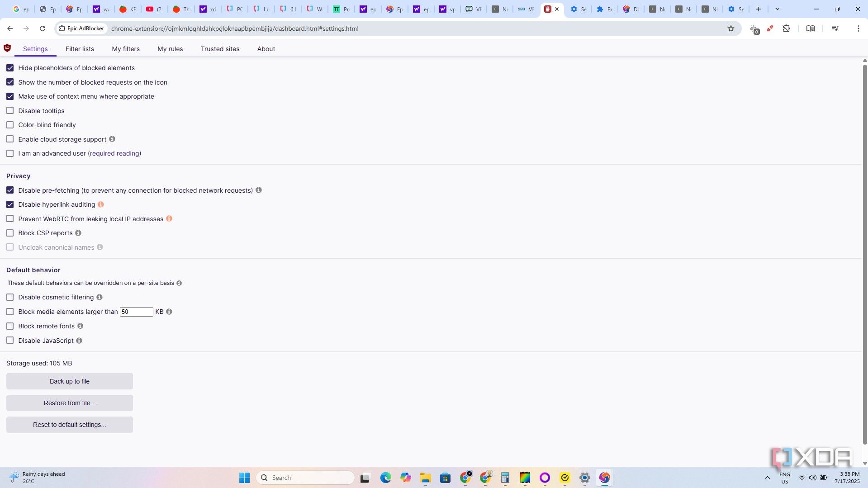
Task: Open the reading mode side panel icon
Action: pyautogui.click(x=811, y=28)
